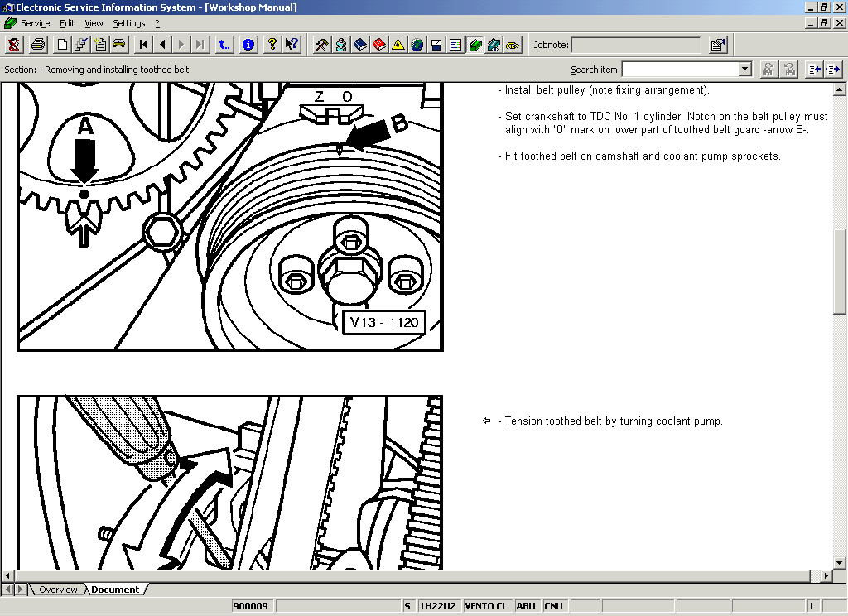Open help with the yellow question mark
Viewport: 848px width, 616px height.
272,45
